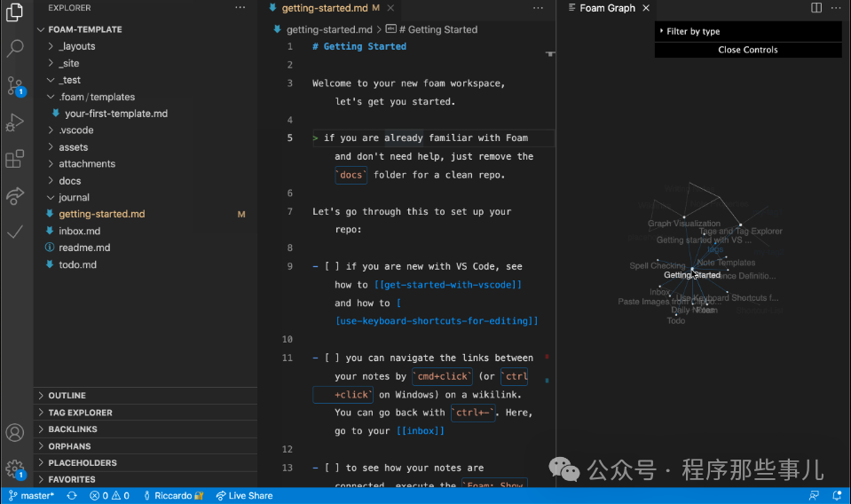Open notifications bell in status bar
The width and height of the screenshot is (851, 504).
[x=837, y=495]
